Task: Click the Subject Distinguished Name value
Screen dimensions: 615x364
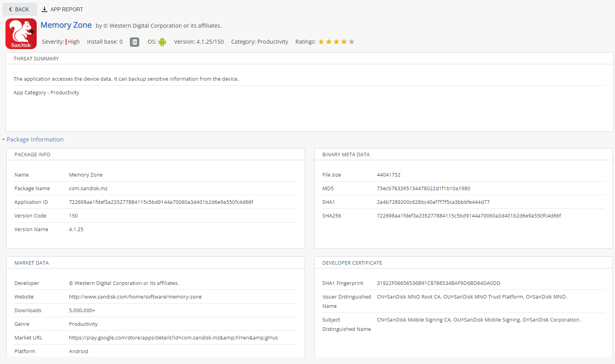Action: tap(479, 320)
